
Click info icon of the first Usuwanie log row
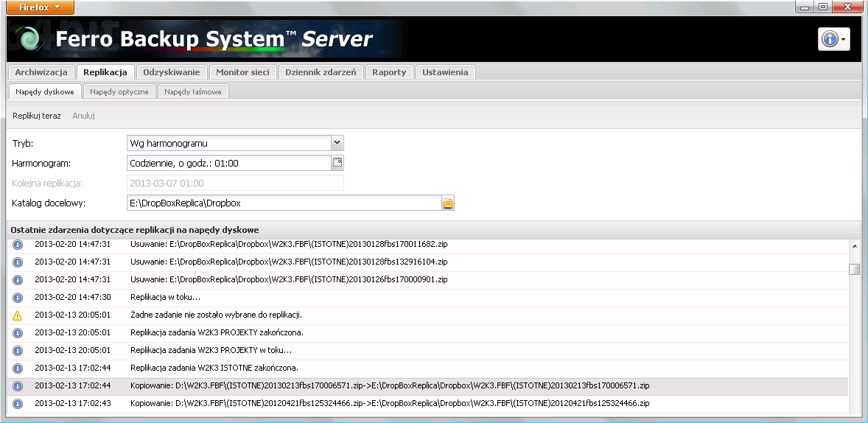tap(18, 245)
